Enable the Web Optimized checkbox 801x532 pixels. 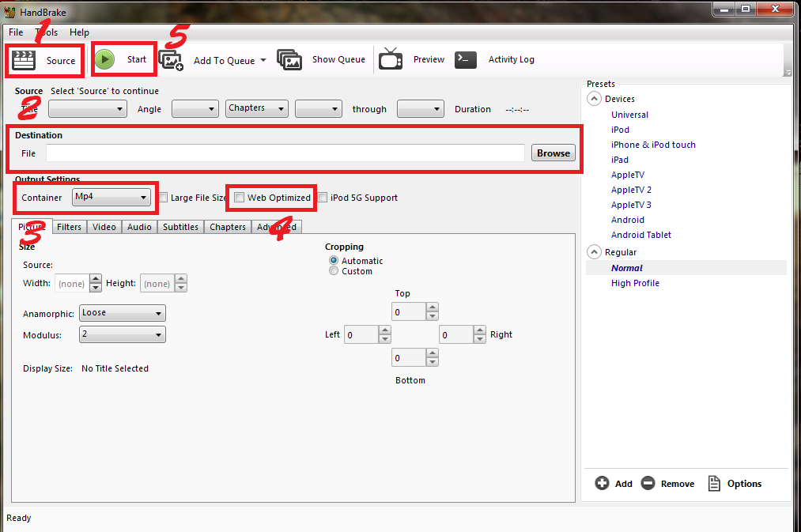[239, 197]
